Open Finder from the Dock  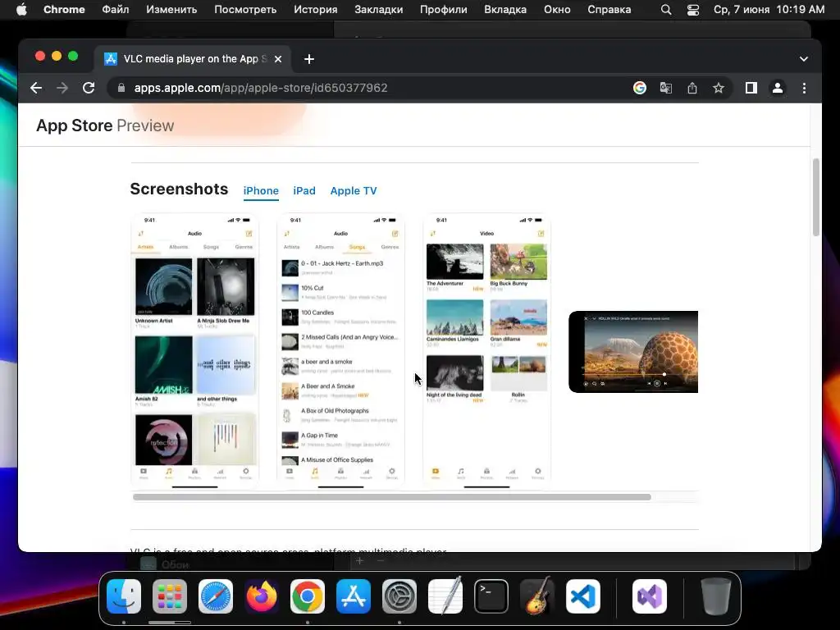(124, 596)
